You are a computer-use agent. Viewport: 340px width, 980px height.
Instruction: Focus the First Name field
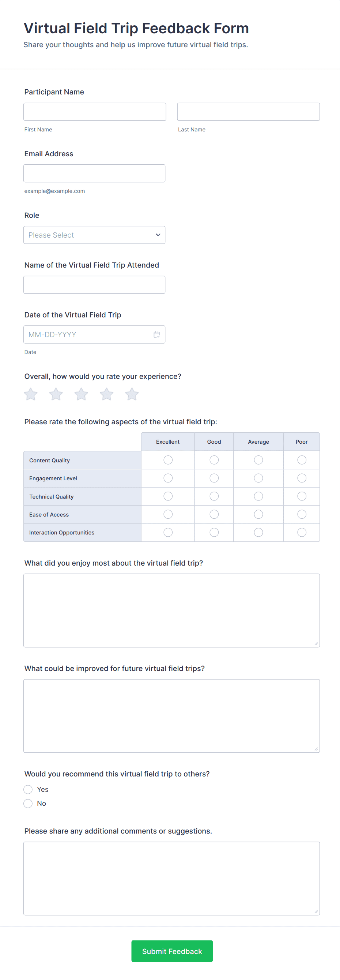(x=95, y=112)
